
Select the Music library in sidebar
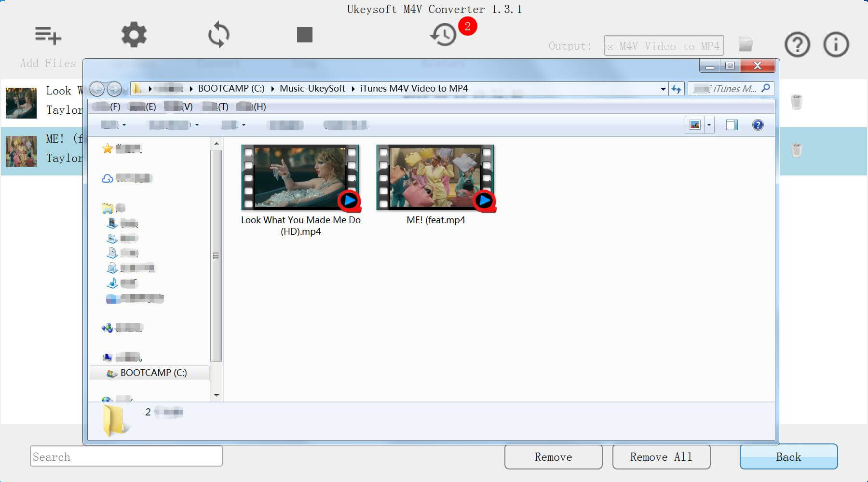[112, 283]
